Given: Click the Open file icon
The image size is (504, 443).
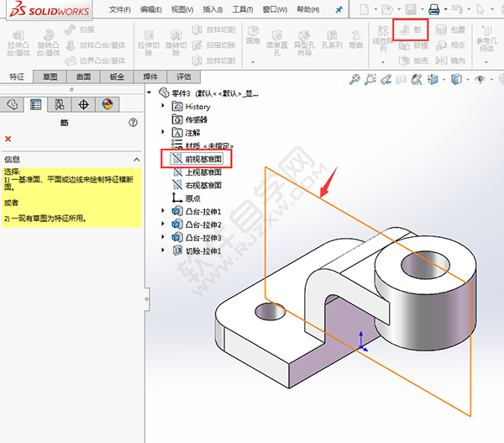Looking at the screenshot, I should click(387, 9).
